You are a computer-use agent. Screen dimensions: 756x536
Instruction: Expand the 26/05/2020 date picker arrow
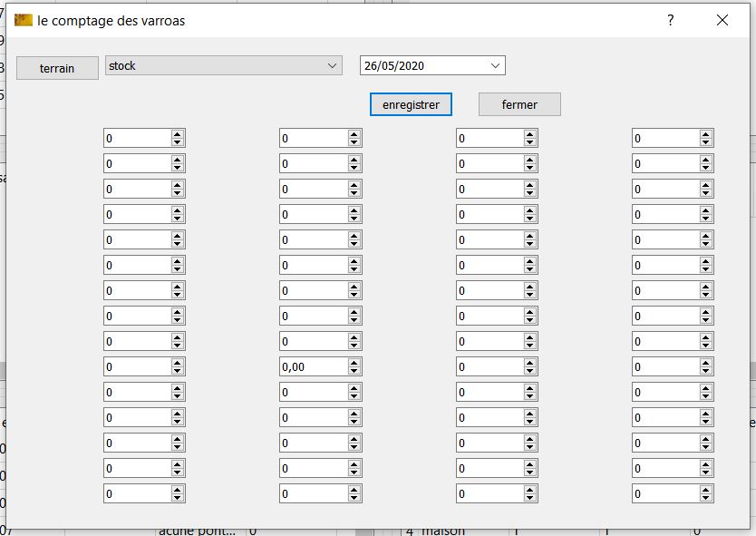495,65
